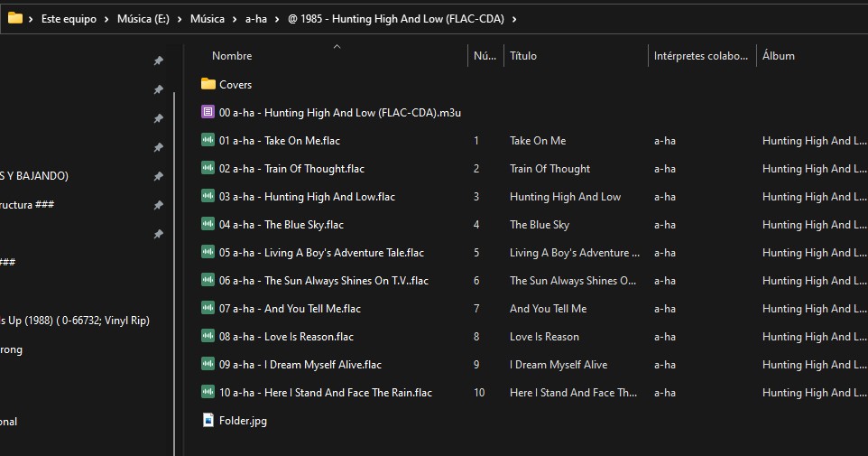This screenshot has height=456, width=868.
Task: Open sidebar entry 'ructura ###'
Action: tap(27, 205)
